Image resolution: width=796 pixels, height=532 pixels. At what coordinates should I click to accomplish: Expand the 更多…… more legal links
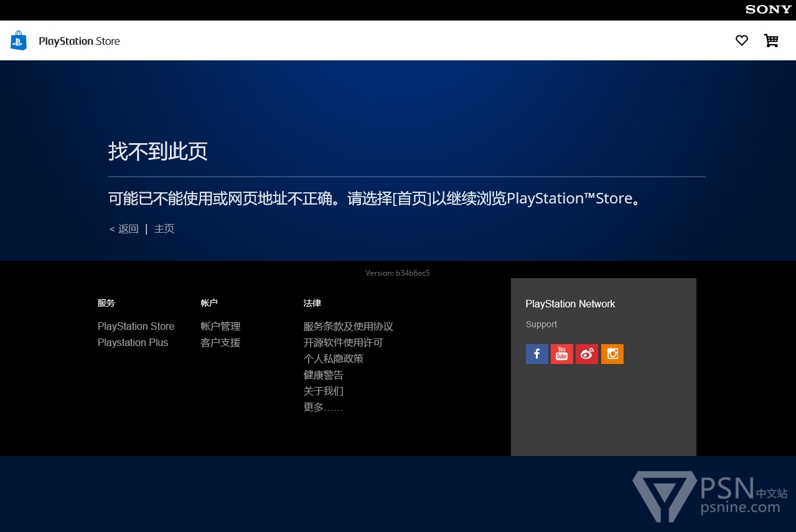tap(322, 408)
